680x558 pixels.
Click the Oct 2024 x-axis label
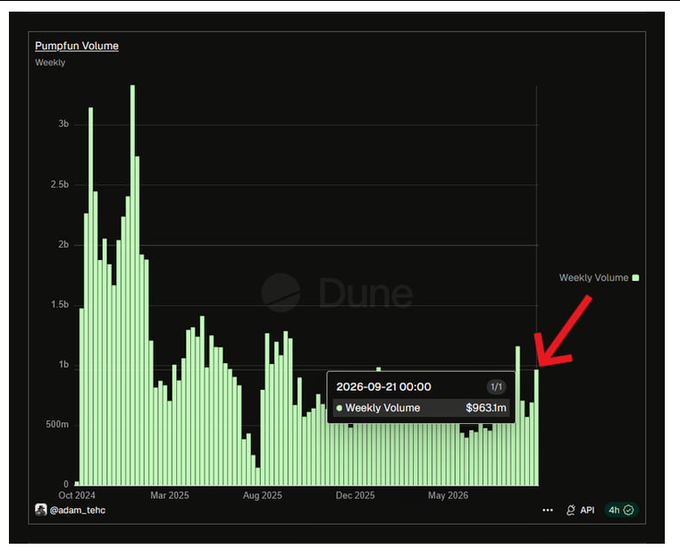77,495
